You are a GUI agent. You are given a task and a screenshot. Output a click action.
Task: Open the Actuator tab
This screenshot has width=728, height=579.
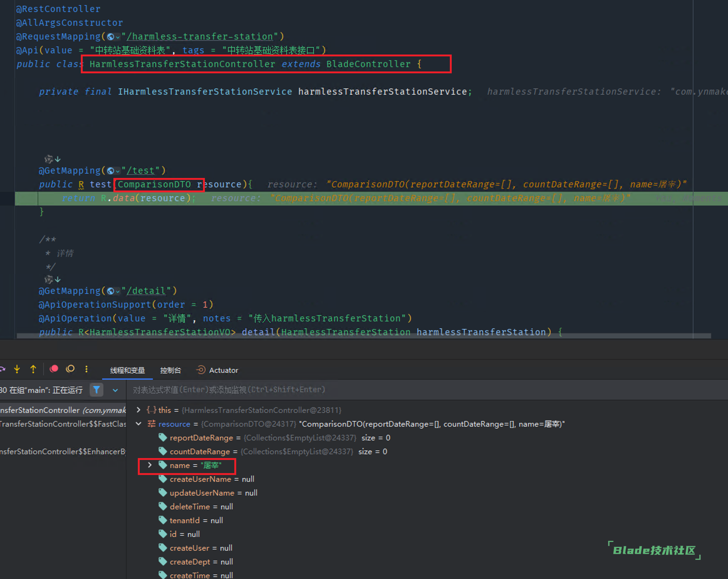(217, 370)
